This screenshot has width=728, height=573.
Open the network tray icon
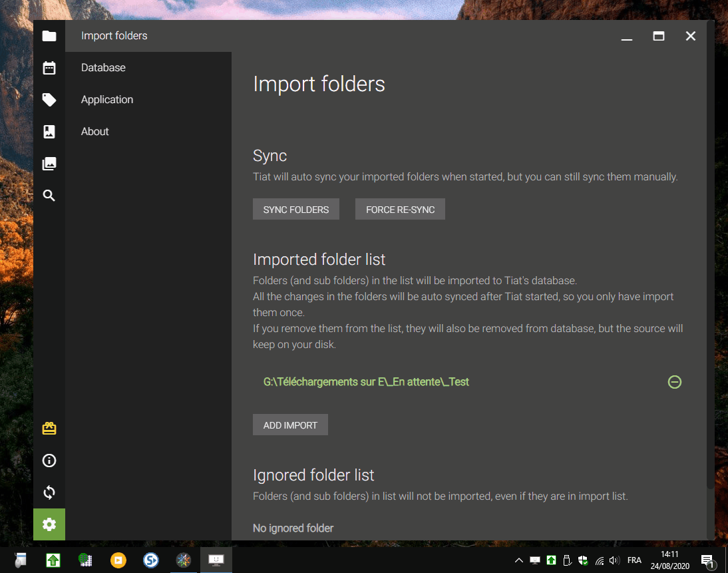click(x=600, y=560)
